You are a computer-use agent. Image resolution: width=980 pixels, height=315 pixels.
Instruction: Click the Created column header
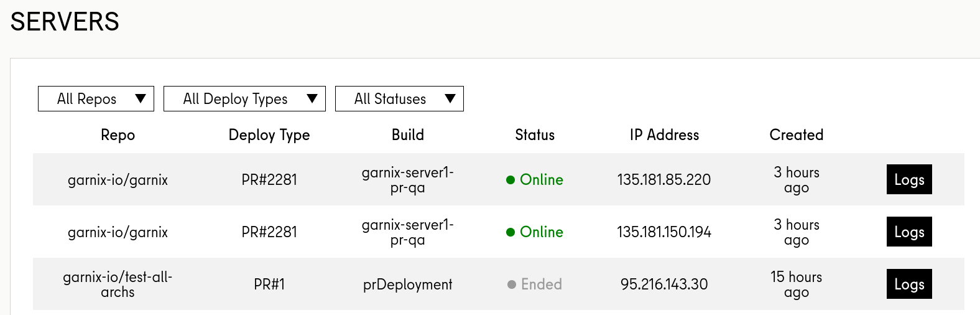[x=797, y=135]
